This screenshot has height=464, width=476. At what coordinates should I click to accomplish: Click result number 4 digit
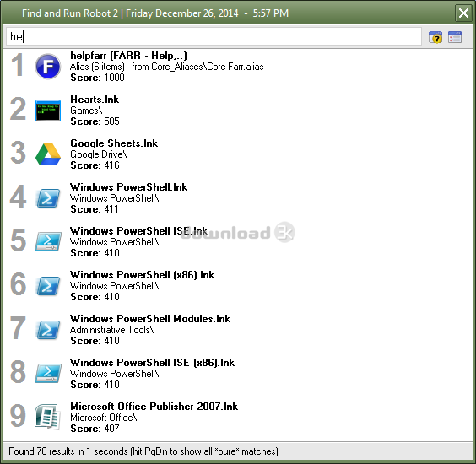[x=18, y=197]
